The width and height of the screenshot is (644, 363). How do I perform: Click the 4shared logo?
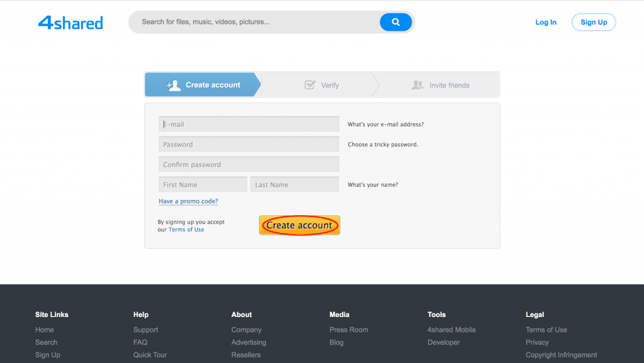point(70,23)
